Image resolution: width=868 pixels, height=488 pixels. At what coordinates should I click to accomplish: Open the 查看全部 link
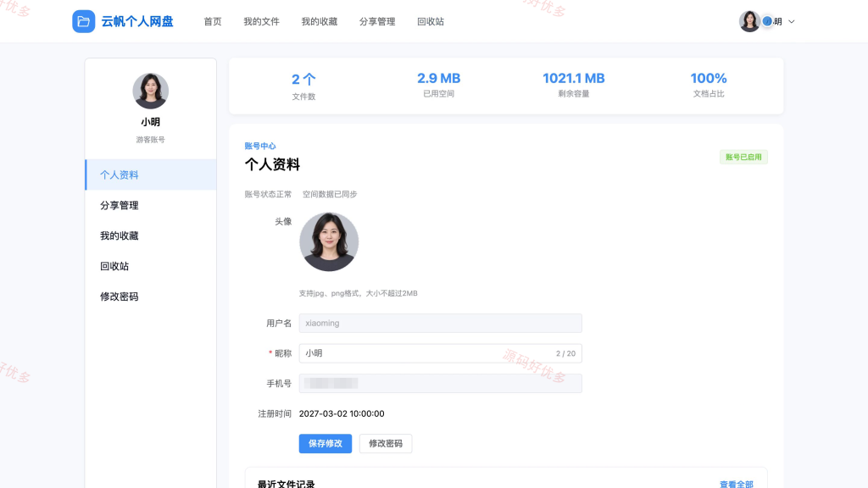pyautogui.click(x=737, y=484)
